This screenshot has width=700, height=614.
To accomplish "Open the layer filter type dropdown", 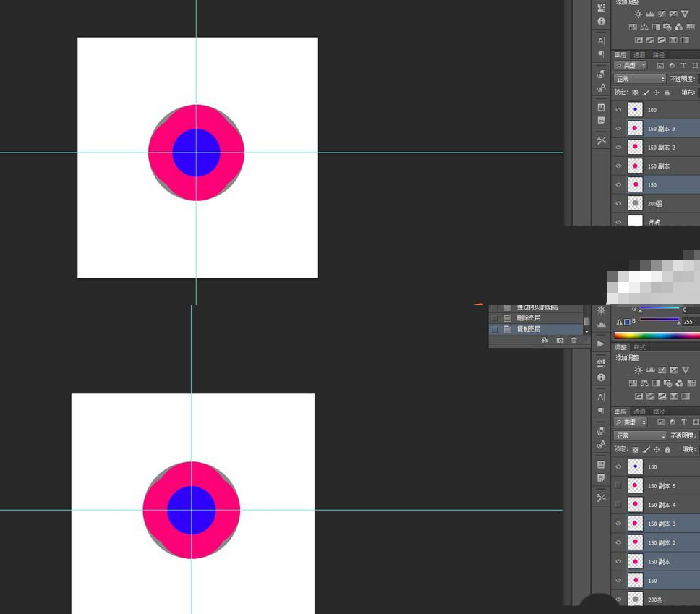I will 629,65.
